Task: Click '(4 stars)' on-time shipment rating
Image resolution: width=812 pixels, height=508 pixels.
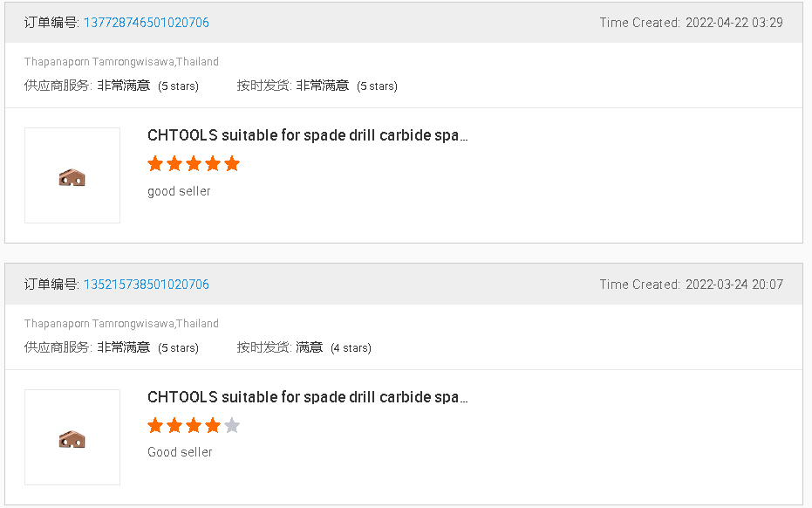Action: tap(351, 348)
